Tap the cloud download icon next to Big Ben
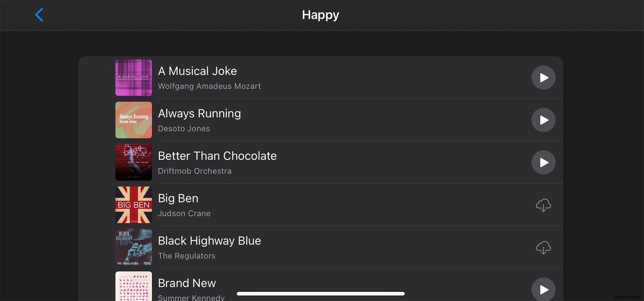This screenshot has height=301, width=644. click(543, 205)
